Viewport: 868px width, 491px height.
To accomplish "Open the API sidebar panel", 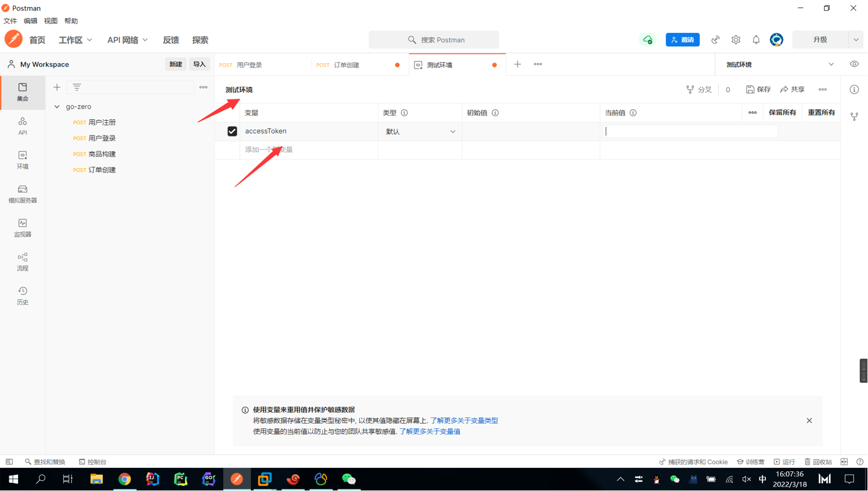I will pyautogui.click(x=22, y=126).
